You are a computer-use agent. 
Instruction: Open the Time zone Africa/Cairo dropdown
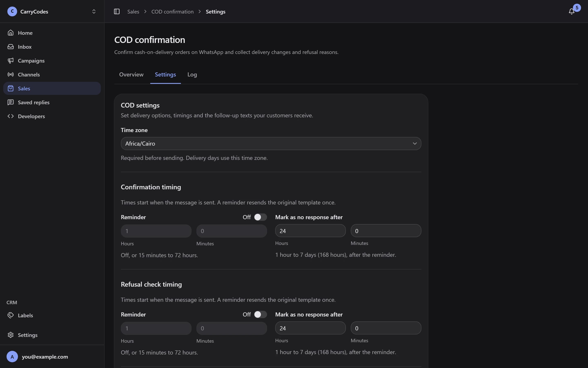click(271, 144)
